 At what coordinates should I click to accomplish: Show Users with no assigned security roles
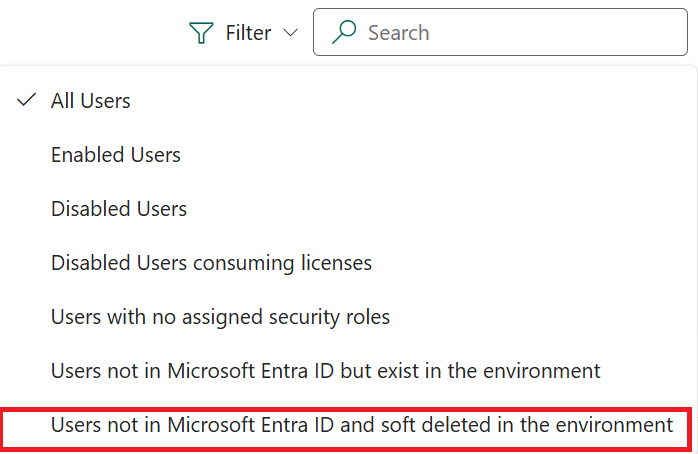[x=220, y=317]
